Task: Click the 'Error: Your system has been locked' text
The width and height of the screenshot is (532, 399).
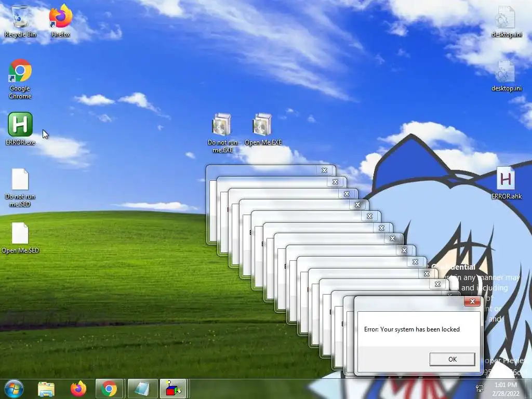Action: coord(412,329)
